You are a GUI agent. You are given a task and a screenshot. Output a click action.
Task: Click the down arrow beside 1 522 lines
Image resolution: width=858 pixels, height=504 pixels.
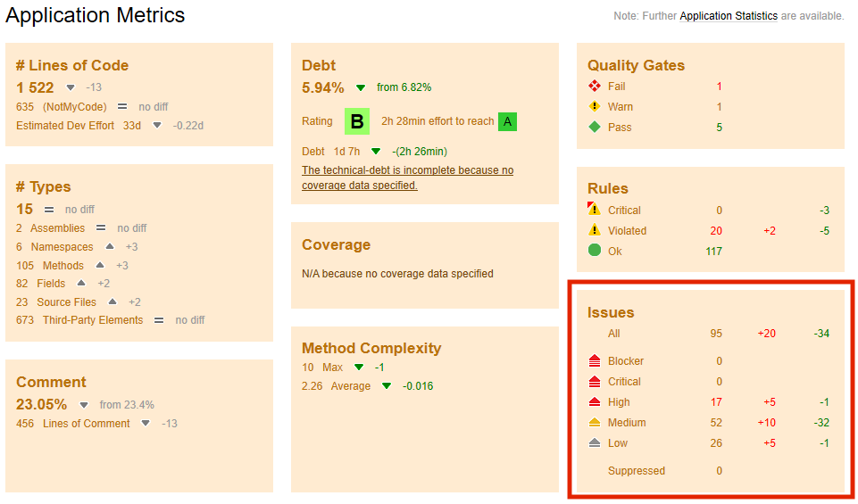[71, 87]
